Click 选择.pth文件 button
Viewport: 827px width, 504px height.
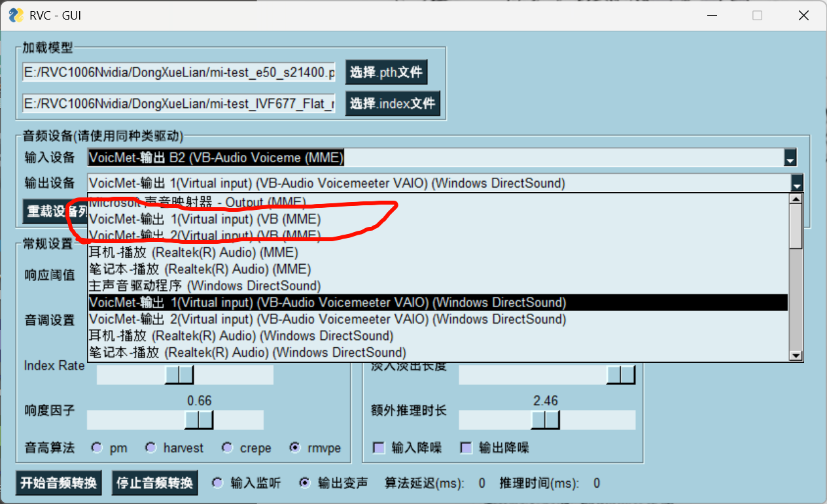[x=386, y=72]
